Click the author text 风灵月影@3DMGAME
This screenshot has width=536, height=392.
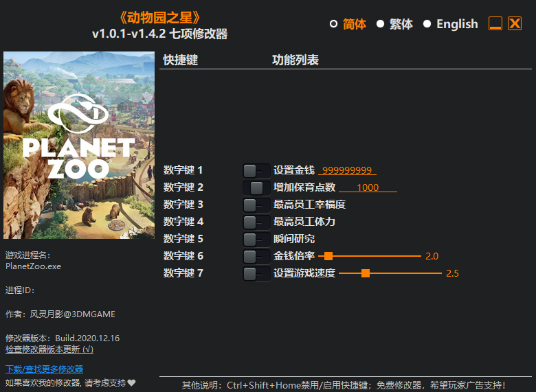click(72, 314)
